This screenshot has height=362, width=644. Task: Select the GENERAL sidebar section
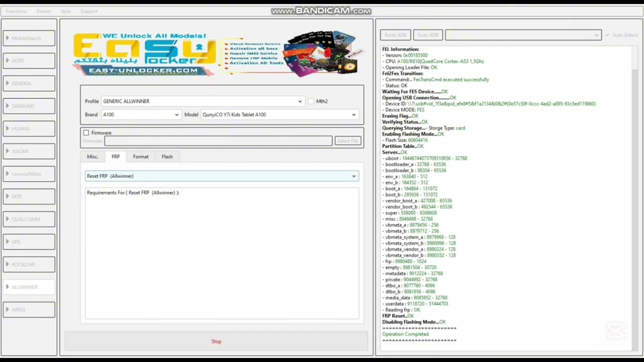pyautogui.click(x=29, y=83)
